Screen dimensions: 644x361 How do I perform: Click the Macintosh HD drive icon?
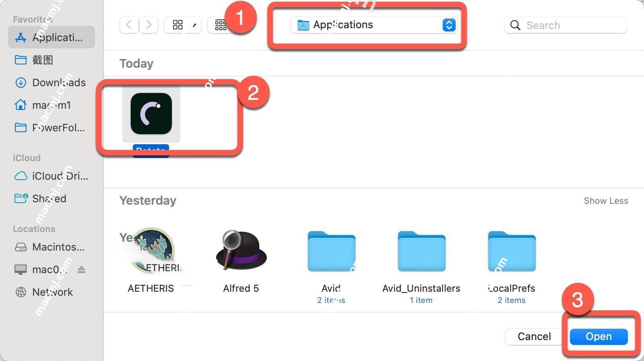click(21, 247)
